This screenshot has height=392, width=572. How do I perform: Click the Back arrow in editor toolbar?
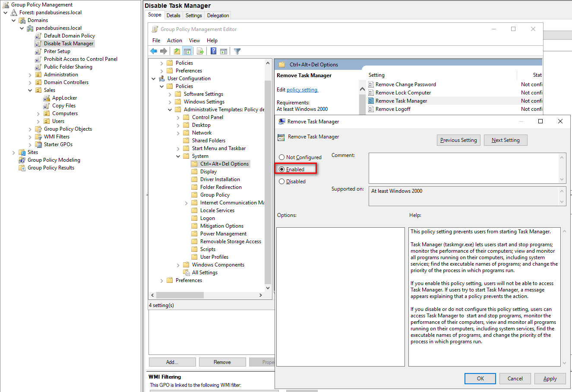pos(154,51)
